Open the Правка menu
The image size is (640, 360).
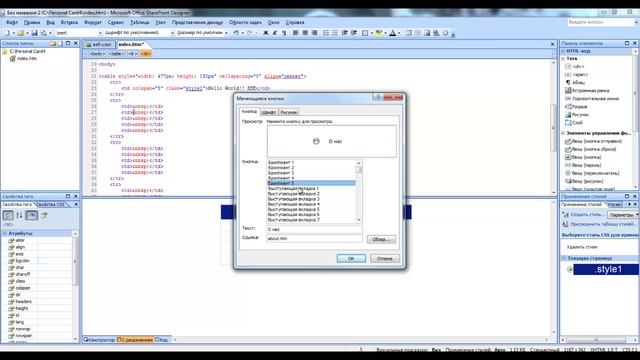(31, 22)
